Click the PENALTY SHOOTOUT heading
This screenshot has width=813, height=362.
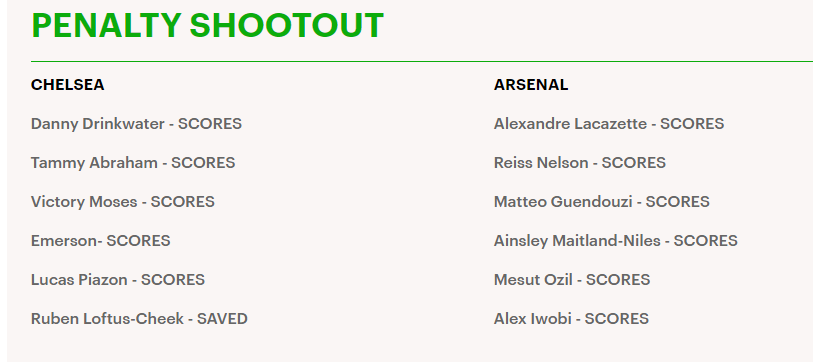207,25
